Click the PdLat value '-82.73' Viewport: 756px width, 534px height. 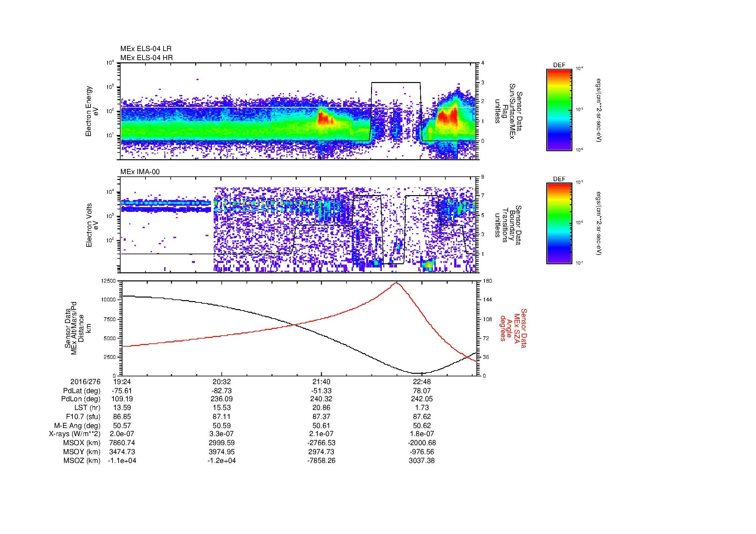(222, 391)
